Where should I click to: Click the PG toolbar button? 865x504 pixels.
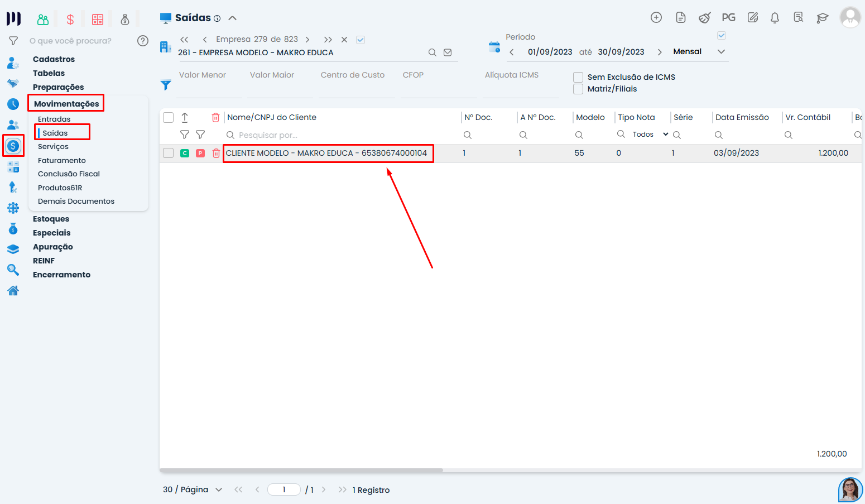tap(728, 17)
